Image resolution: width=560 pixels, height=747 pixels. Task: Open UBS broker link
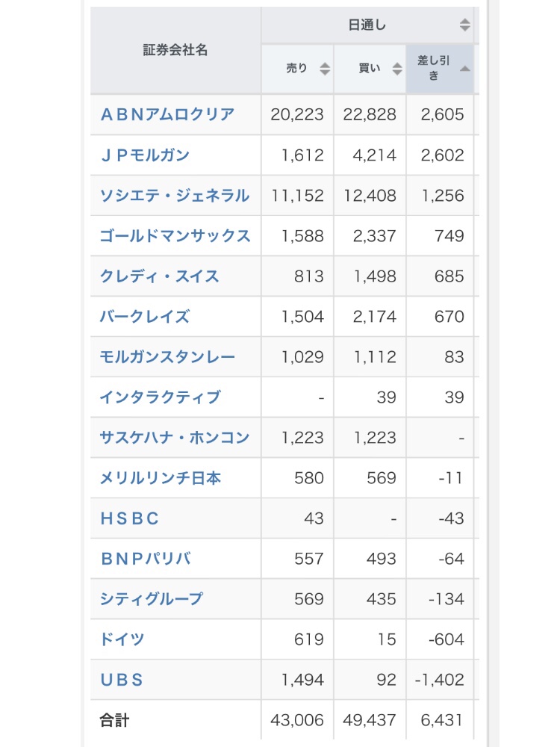click(122, 680)
